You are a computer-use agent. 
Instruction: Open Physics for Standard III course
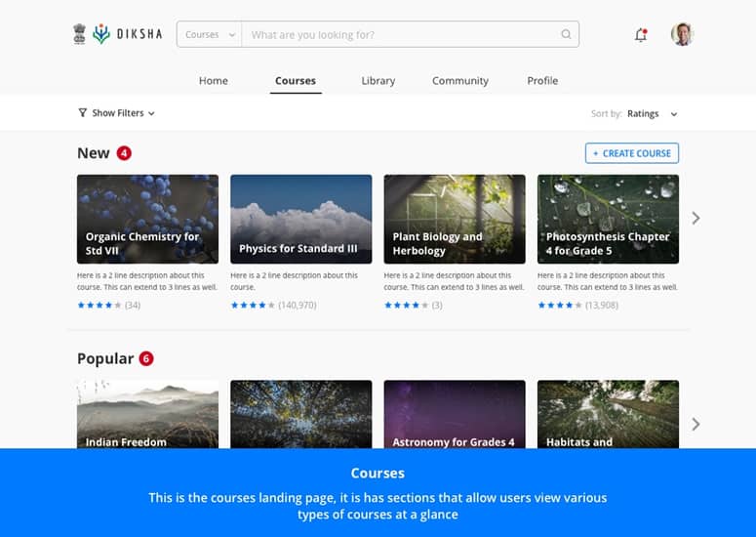point(300,219)
